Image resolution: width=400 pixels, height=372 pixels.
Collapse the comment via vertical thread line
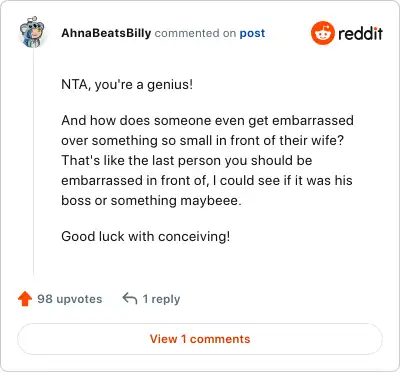[33, 162]
